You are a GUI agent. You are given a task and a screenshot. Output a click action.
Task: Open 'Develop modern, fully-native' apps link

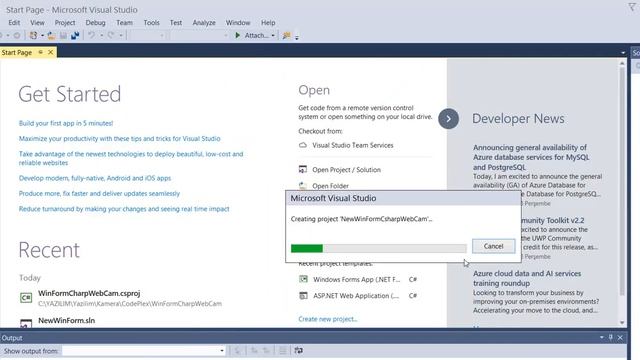pos(95,178)
